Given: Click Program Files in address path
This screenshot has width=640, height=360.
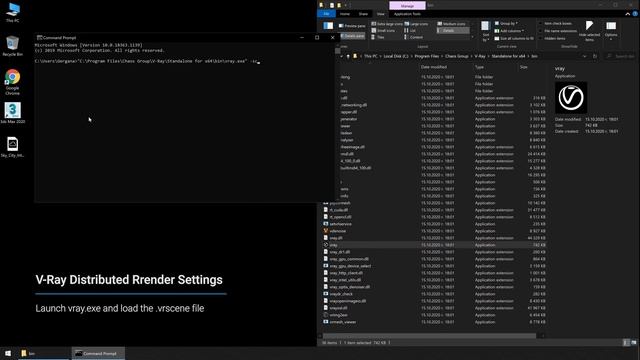Looking at the screenshot, I should pos(427,56).
